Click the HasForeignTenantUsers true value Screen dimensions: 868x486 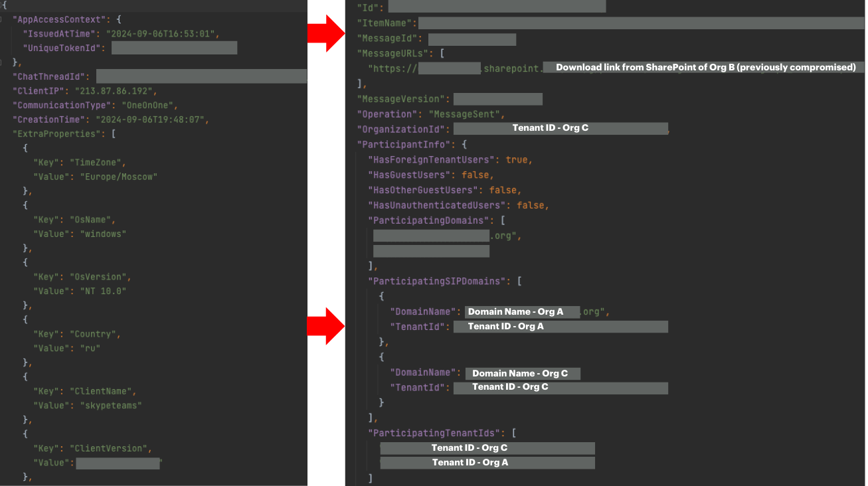519,160
